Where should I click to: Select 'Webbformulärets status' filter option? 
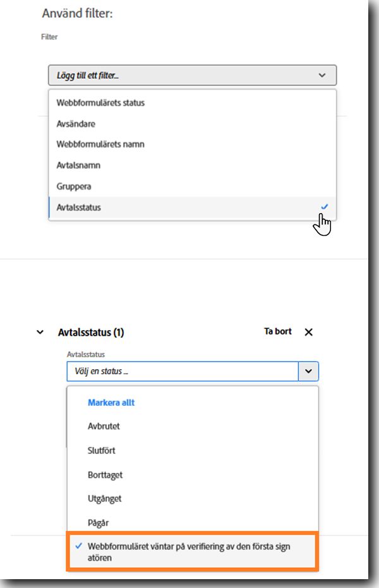100,102
